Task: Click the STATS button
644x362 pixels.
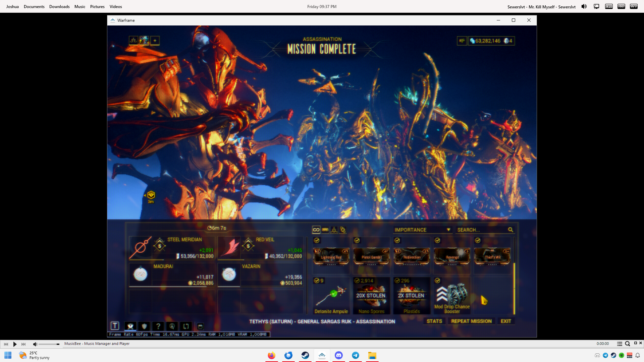Action: (x=434, y=321)
